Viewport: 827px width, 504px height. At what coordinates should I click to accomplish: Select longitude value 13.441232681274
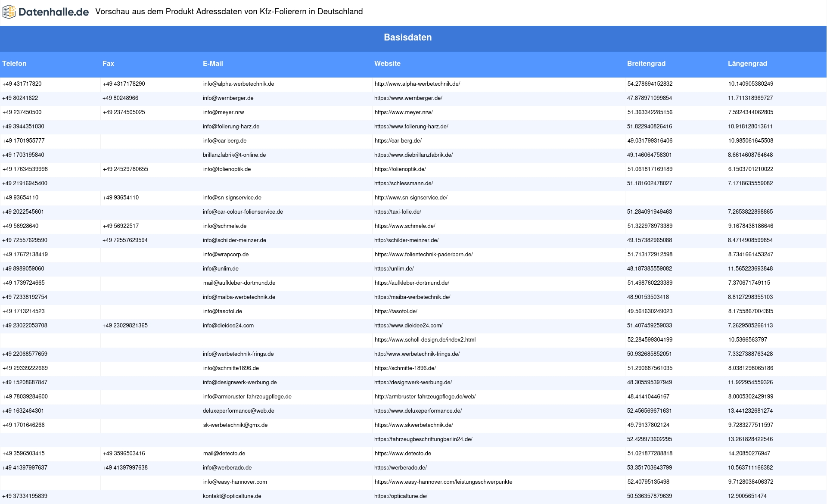coord(750,411)
